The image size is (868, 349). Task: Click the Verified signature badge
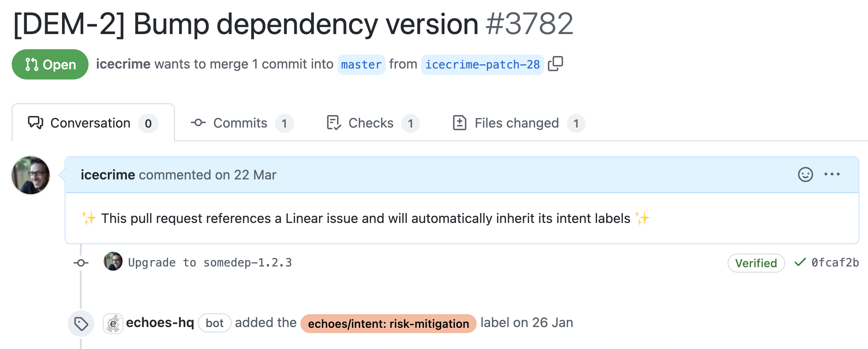(x=756, y=263)
